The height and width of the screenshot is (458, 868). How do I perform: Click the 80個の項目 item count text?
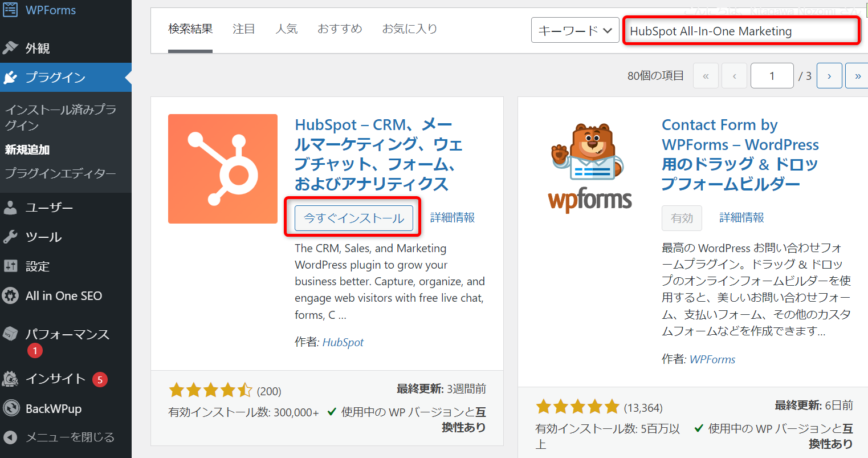click(x=655, y=76)
